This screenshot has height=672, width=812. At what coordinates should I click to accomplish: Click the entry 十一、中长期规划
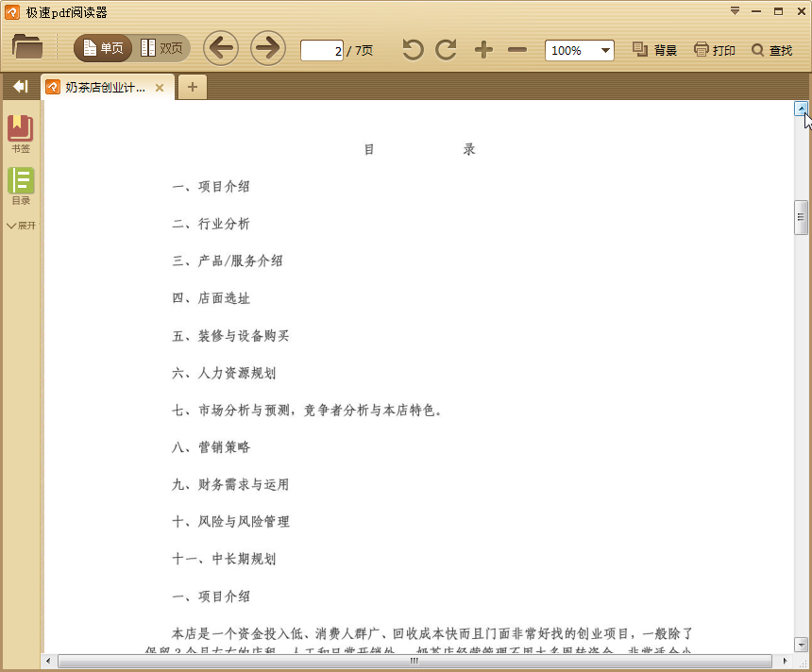pos(224,559)
